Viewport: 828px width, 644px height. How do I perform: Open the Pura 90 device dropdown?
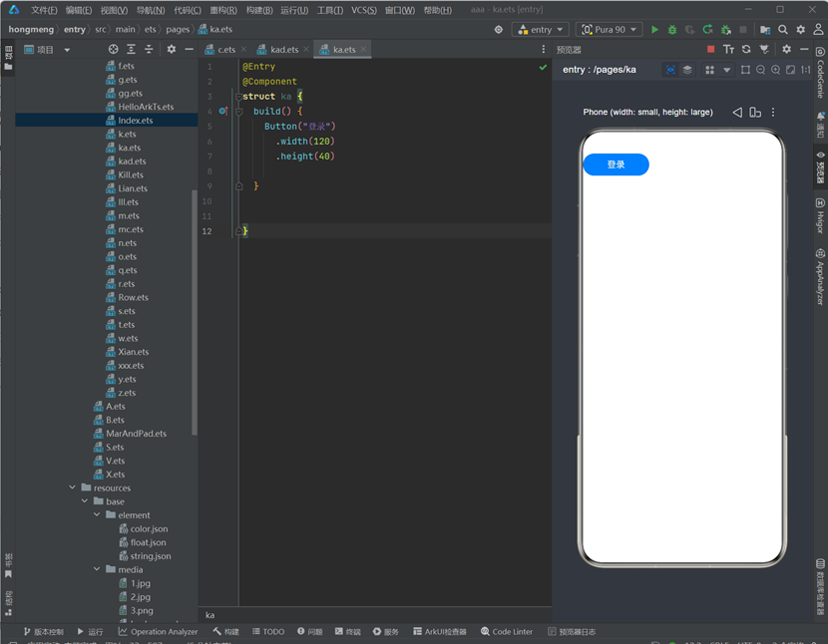609,30
